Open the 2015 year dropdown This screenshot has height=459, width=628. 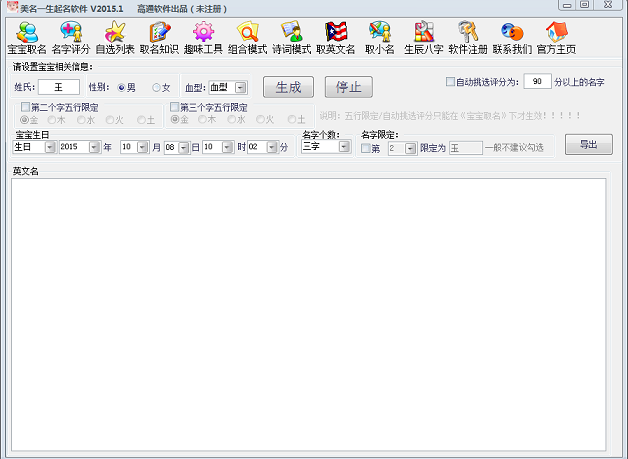pyautogui.click(x=94, y=147)
